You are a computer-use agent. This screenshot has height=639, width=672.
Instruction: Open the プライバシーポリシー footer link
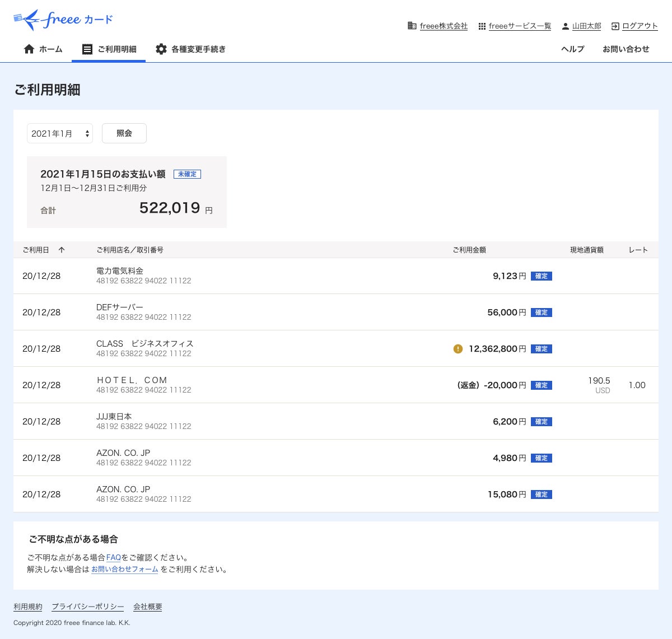[88, 607]
